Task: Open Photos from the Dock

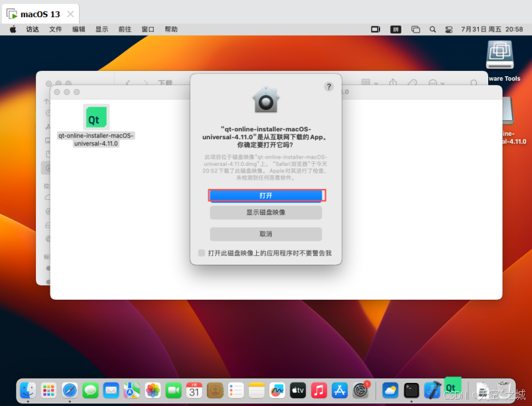Action: point(153,391)
